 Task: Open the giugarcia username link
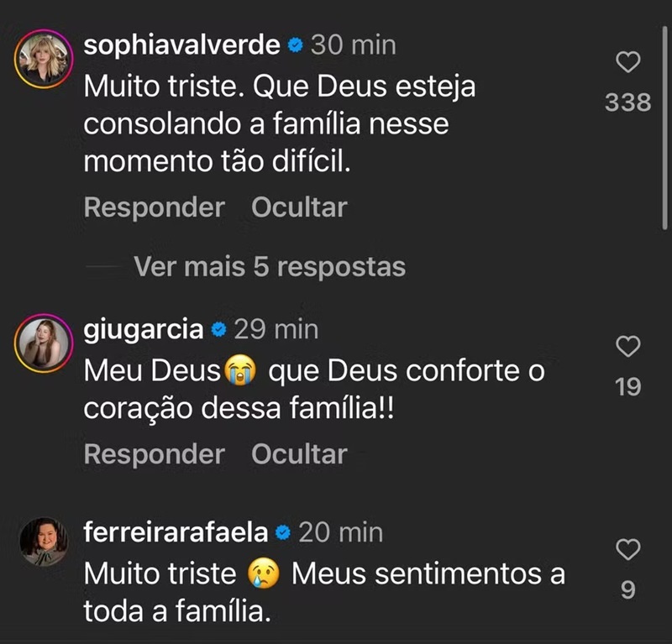click(x=144, y=330)
